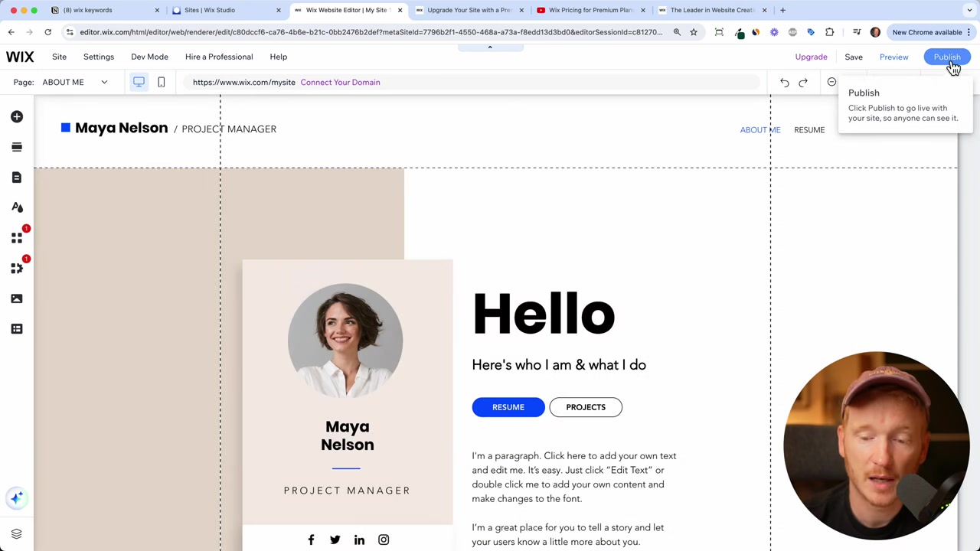Open a new browser tab
This screenshot has height=551, width=980.
(782, 10)
